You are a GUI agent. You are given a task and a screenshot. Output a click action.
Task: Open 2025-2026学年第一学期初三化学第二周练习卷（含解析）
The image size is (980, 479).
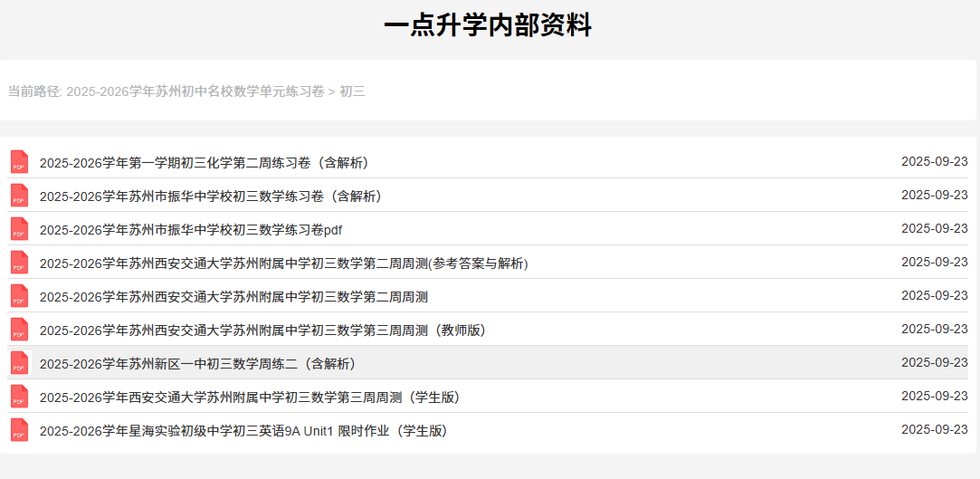tap(204, 163)
